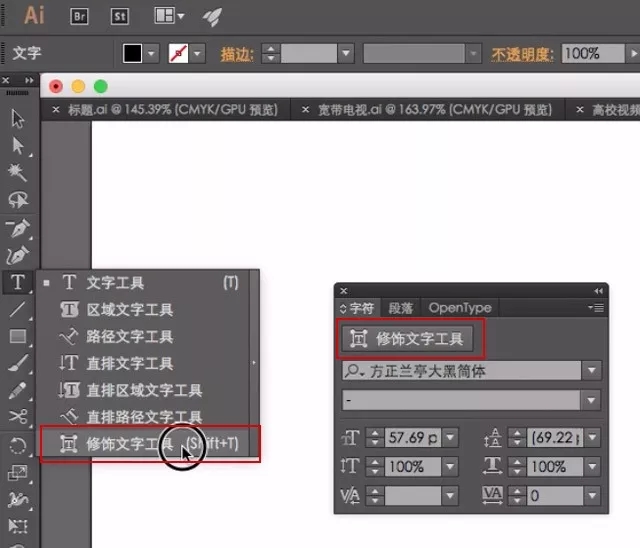Expand the opacity slider arrow
Screen dimensions: 640x548
point(633,53)
